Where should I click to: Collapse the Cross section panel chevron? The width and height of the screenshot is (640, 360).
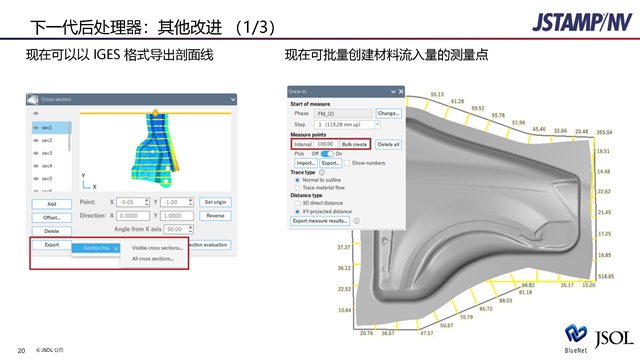(233, 99)
